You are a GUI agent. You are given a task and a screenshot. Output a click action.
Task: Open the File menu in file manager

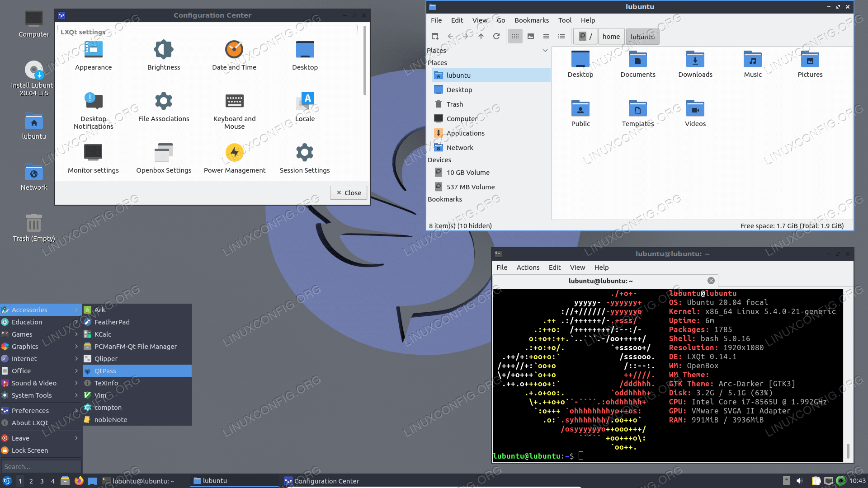pyautogui.click(x=436, y=20)
